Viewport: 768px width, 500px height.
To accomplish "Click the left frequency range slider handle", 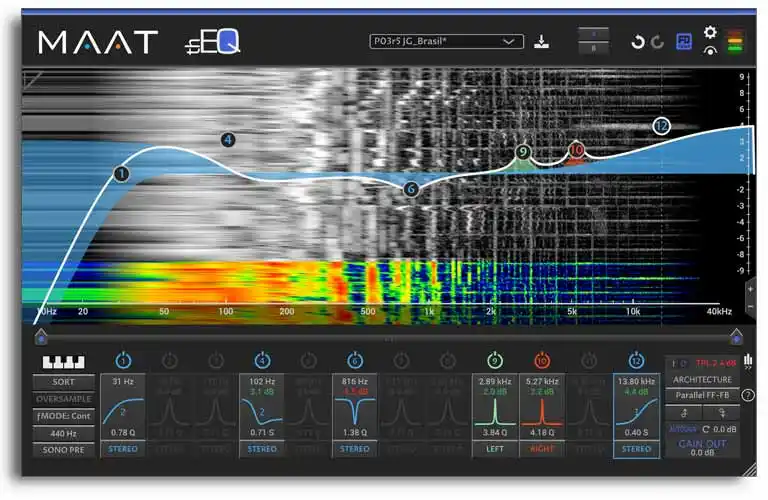I will (41, 336).
